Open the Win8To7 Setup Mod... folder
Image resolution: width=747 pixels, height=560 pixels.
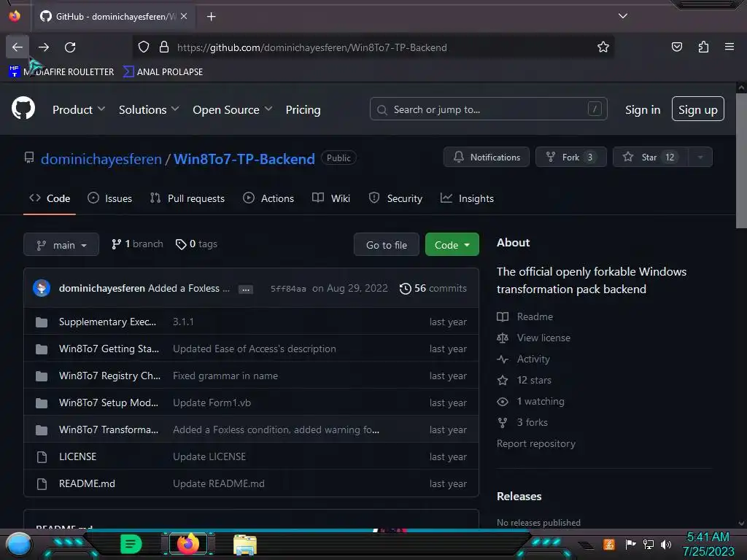coord(108,402)
